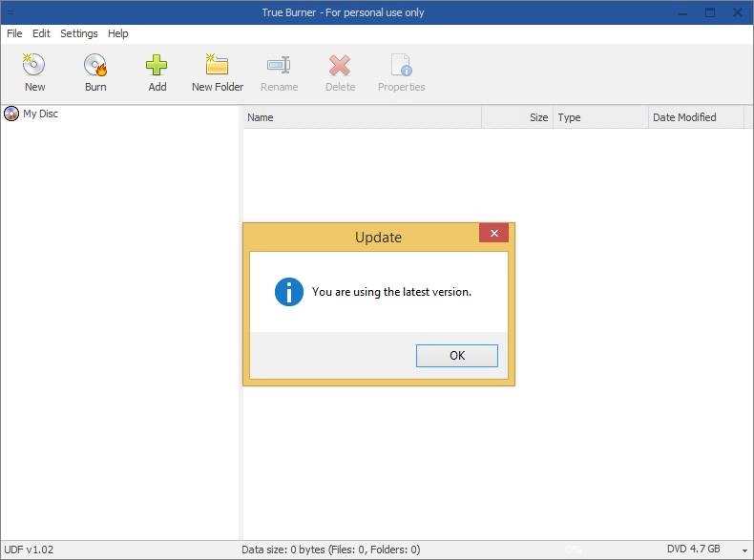Screen dimensions: 754x560
Task: Click the Rename toolbar icon
Action: (x=279, y=65)
